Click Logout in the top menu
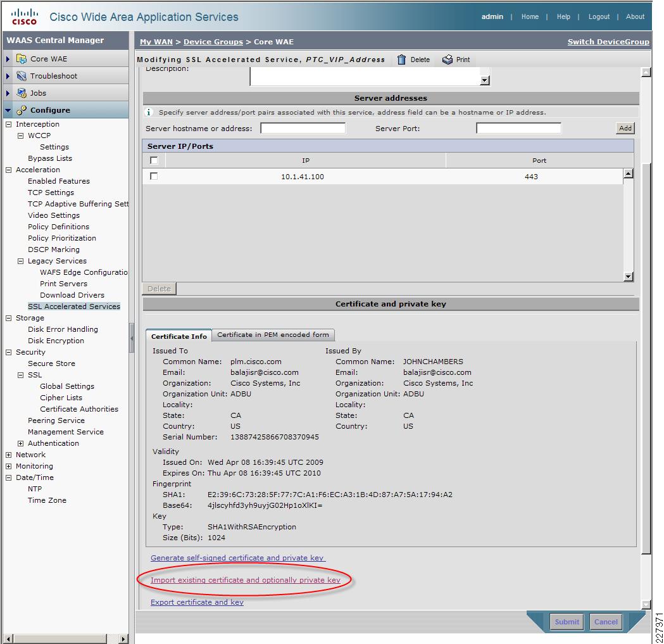Screen dimensions: 664x644 599,16
